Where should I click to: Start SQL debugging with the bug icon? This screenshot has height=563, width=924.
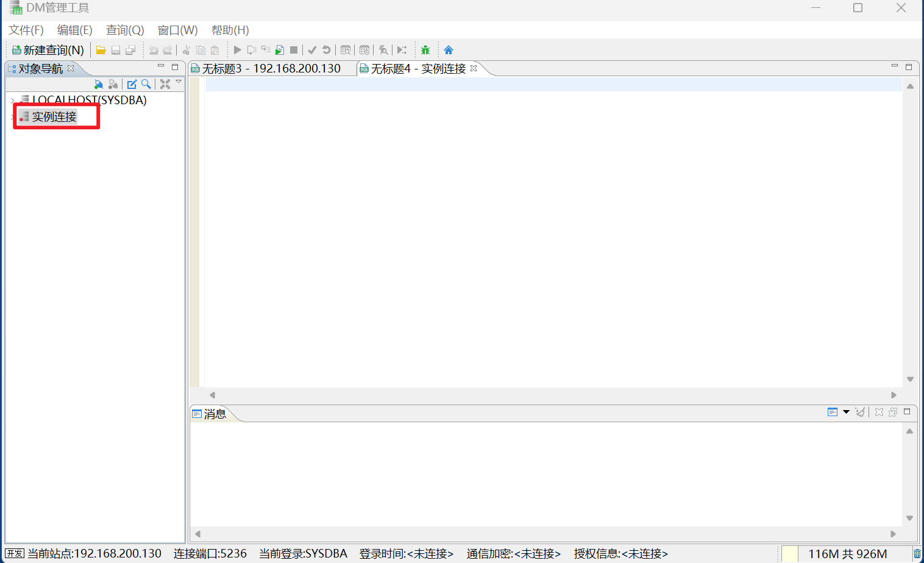pos(425,49)
